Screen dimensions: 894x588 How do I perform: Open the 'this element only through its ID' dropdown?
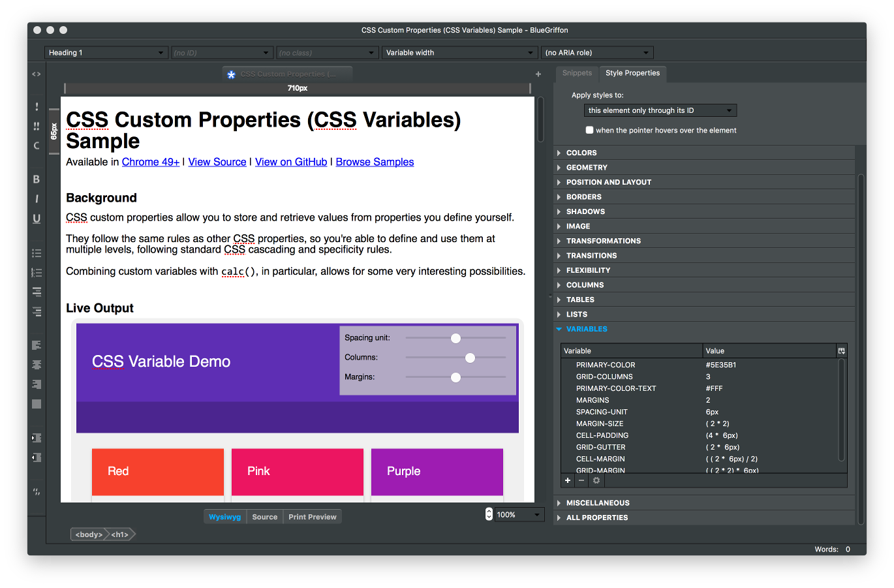660,110
